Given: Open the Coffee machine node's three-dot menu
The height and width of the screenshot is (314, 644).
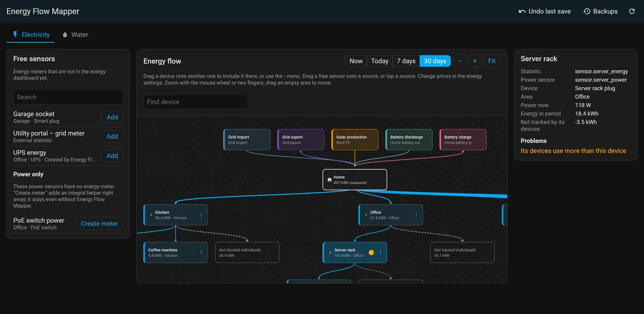Looking at the screenshot, I should pyautogui.click(x=201, y=252).
